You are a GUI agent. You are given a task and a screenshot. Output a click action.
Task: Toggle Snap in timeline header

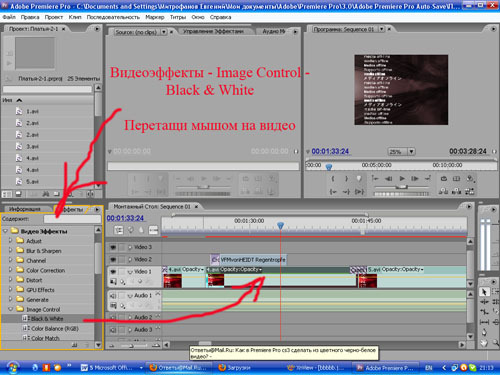click(119, 230)
